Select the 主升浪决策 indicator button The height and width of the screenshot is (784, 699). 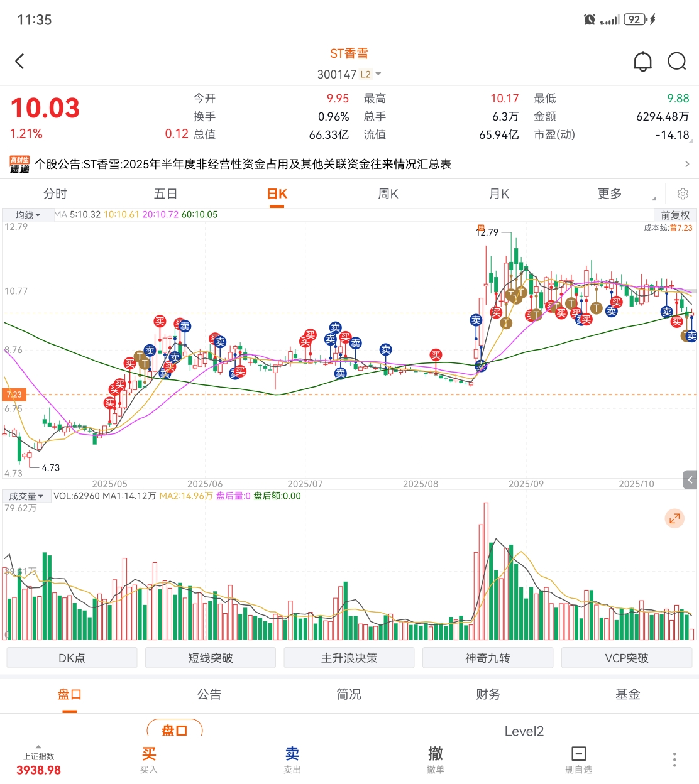(x=349, y=658)
